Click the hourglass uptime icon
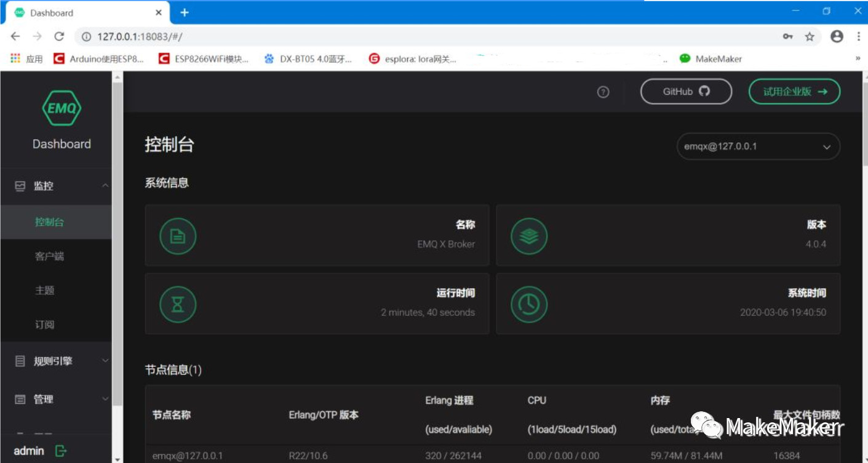The image size is (868, 463). point(178,304)
